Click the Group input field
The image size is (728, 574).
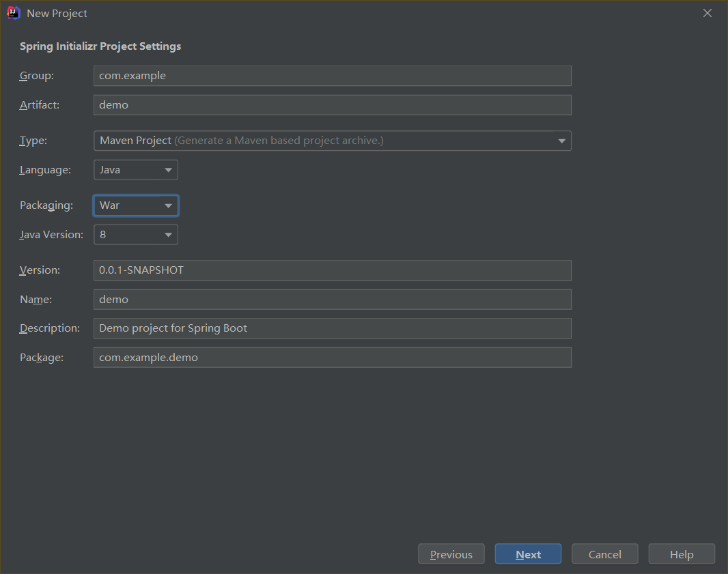coord(332,76)
